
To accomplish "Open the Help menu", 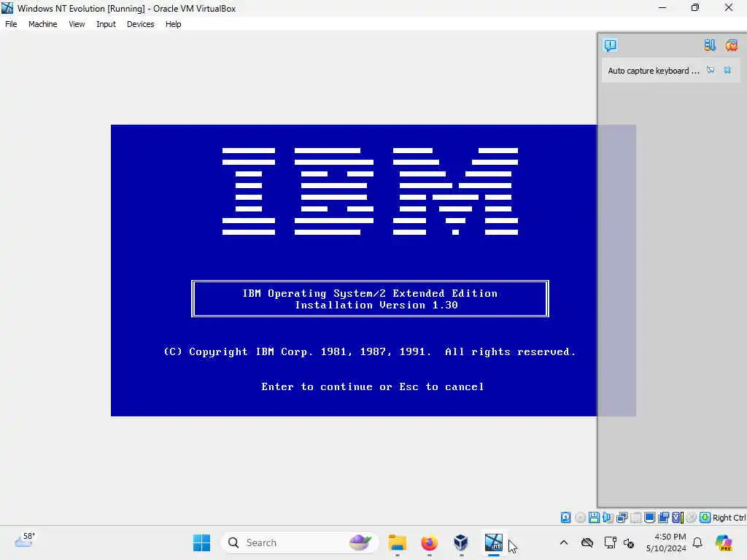I will (173, 24).
